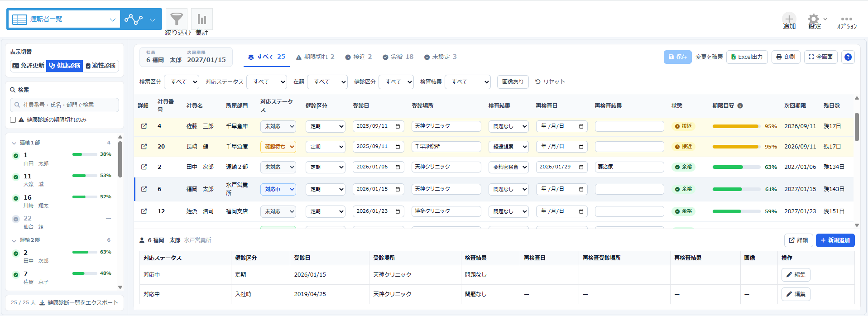Open the 設定 gear icon
This screenshot has height=316, width=868.
tap(814, 19)
